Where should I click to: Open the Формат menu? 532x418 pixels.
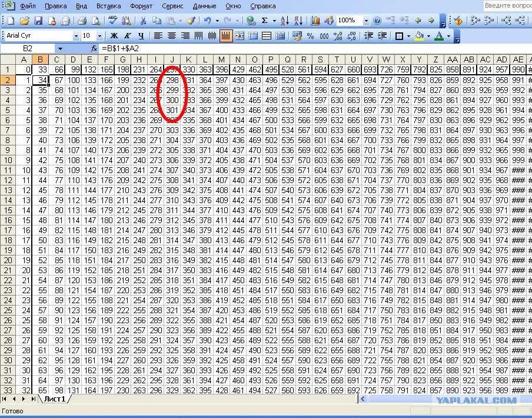142,6
